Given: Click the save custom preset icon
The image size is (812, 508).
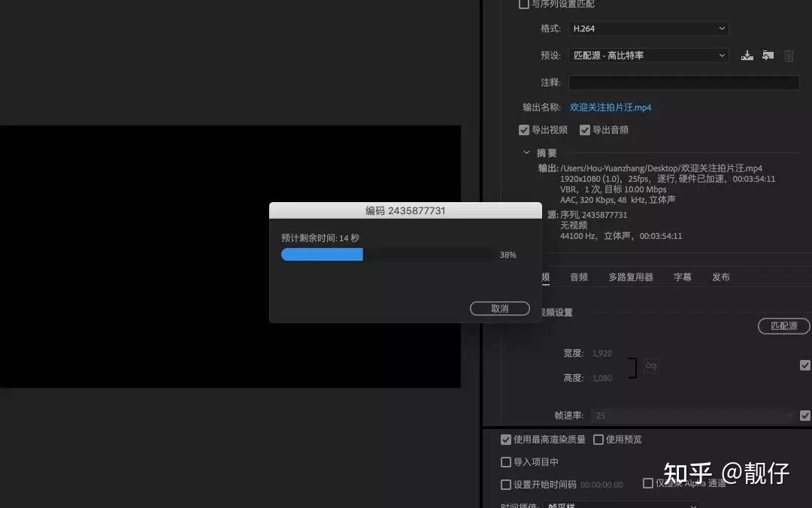Looking at the screenshot, I should 747,55.
